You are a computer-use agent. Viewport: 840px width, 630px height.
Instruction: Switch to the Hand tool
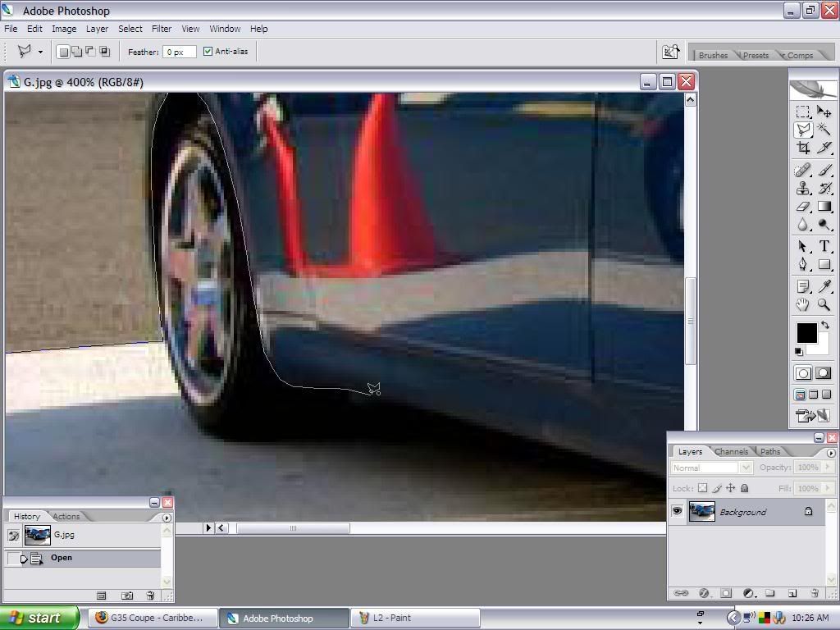point(803,304)
